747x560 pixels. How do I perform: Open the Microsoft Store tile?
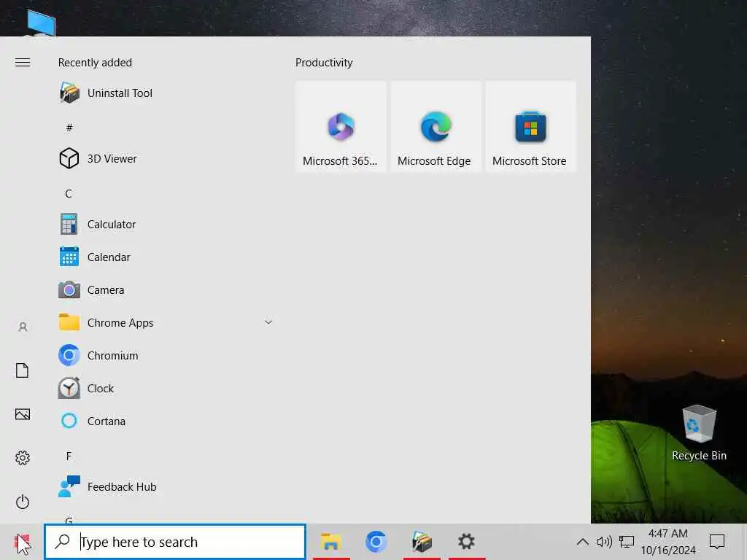[531, 127]
